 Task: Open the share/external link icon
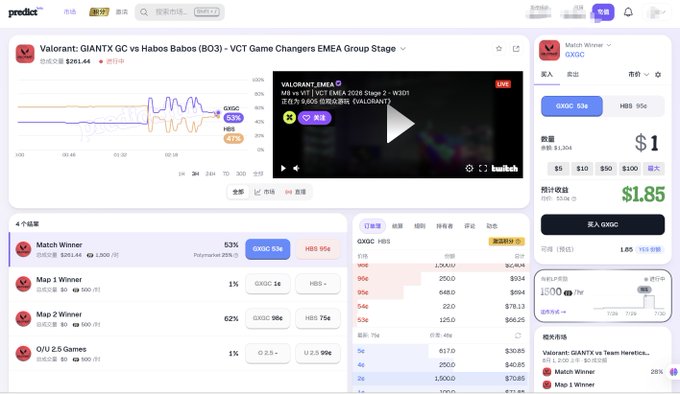[x=516, y=49]
